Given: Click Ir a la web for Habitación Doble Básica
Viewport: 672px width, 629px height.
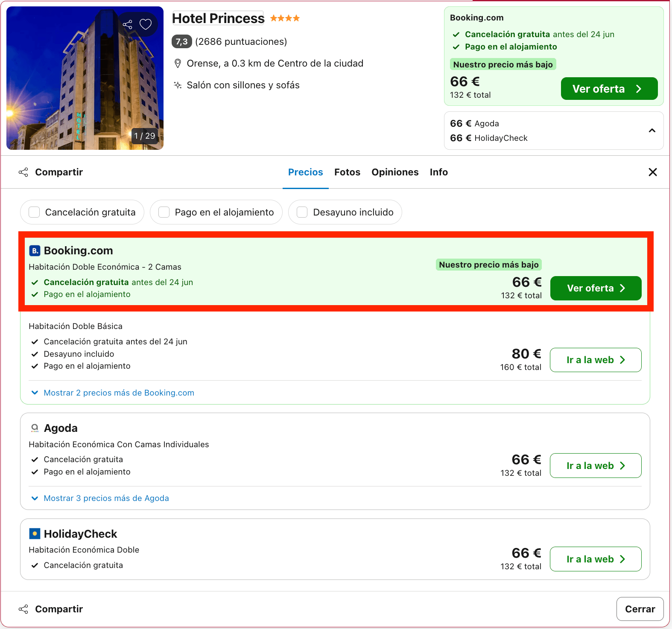Looking at the screenshot, I should 596,360.
